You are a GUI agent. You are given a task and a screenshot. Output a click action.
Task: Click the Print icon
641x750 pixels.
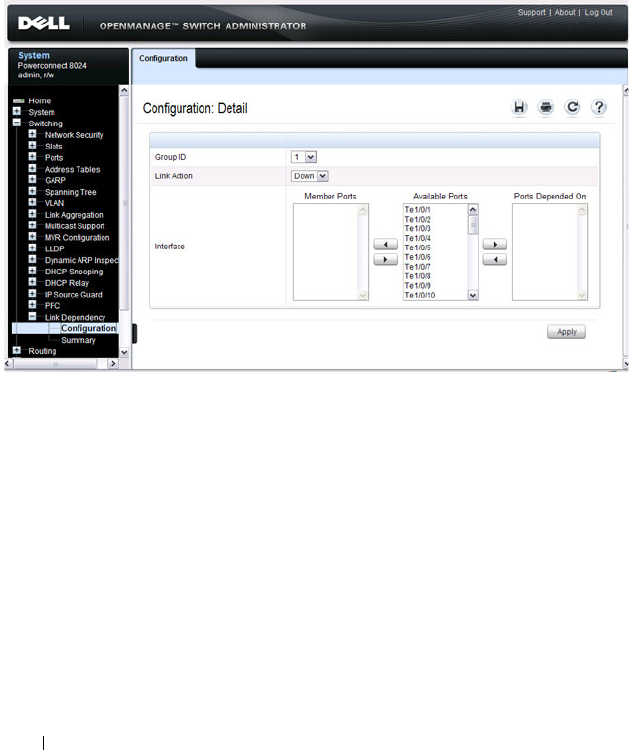pyautogui.click(x=546, y=108)
